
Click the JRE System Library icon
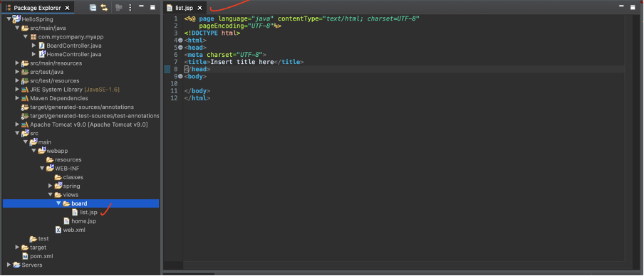pos(25,90)
